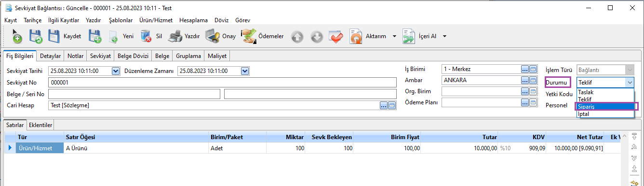Switch to the Detaylar tab
This screenshot has width=644, height=186.
(51, 56)
